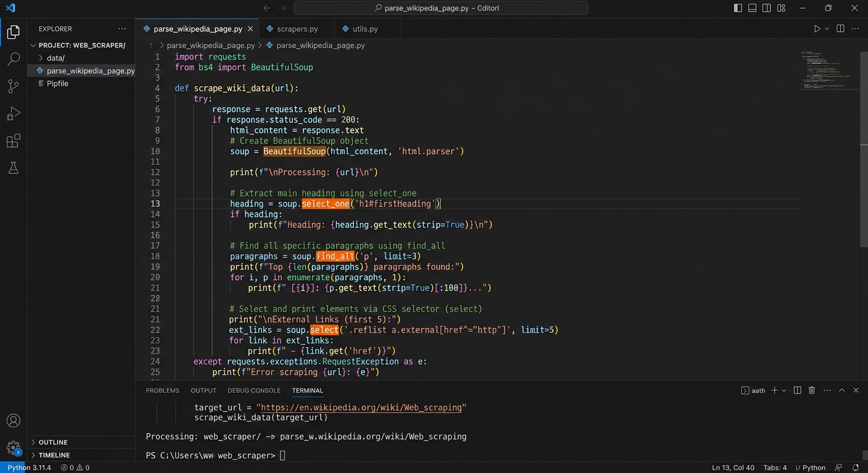The image size is (868, 473).
Task: Kill terminal with the trash icon
Action: click(x=812, y=390)
